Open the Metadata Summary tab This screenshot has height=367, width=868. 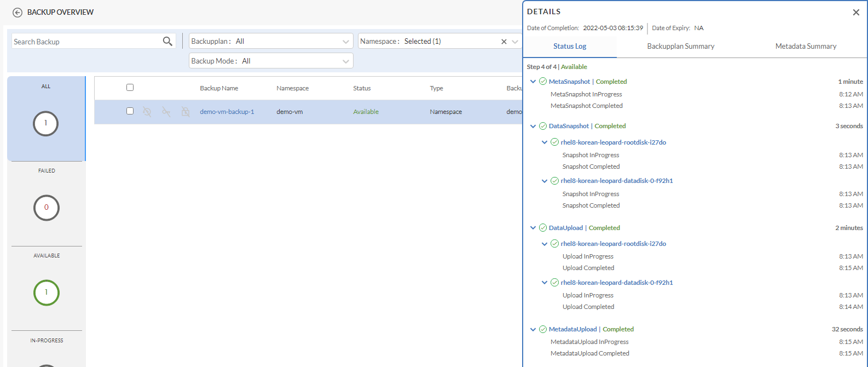pos(806,47)
